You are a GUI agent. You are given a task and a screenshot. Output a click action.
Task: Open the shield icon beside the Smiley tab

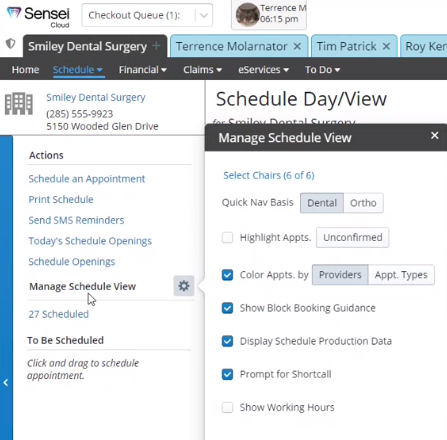pyautogui.click(x=11, y=44)
